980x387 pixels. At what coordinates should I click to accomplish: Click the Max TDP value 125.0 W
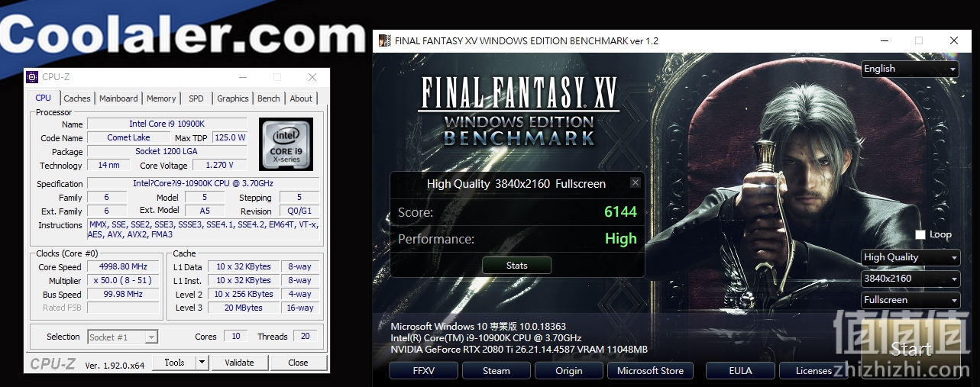coord(230,138)
